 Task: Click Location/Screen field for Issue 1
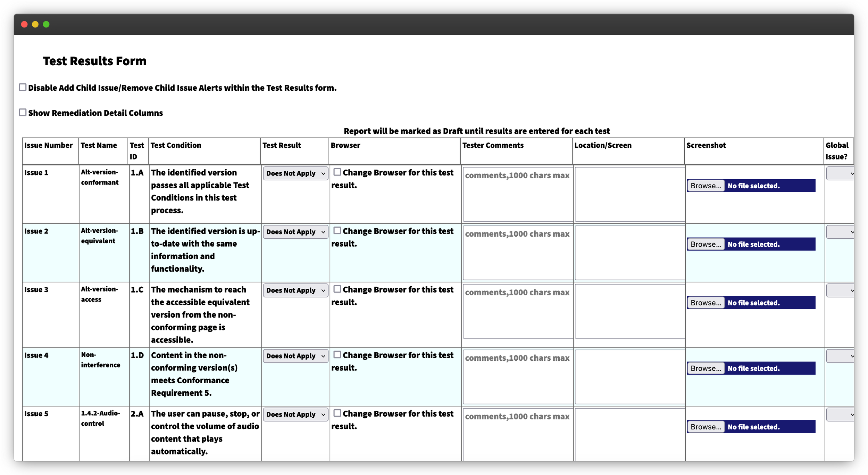point(630,194)
